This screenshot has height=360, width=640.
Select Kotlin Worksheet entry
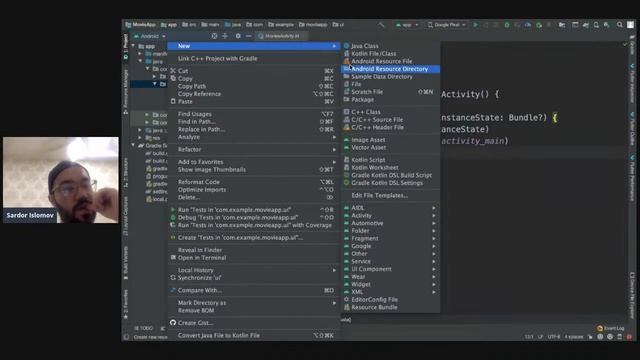pyautogui.click(x=390, y=167)
